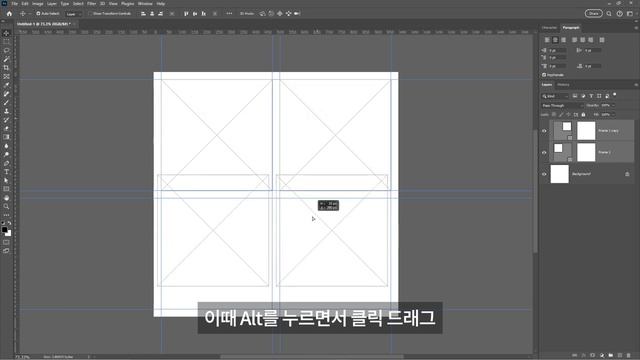This screenshot has width=640, height=360.
Task: Click the Delete layer trash icon
Action: pos(629,356)
